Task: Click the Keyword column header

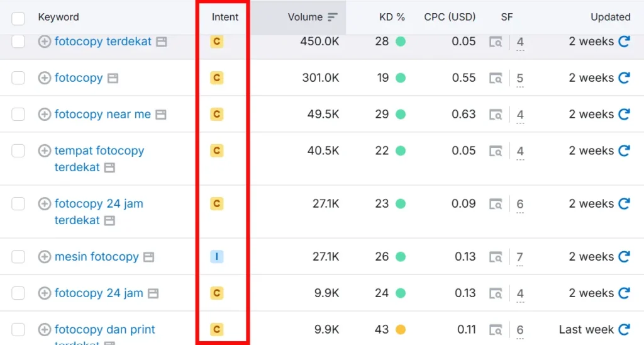Action: click(x=58, y=17)
